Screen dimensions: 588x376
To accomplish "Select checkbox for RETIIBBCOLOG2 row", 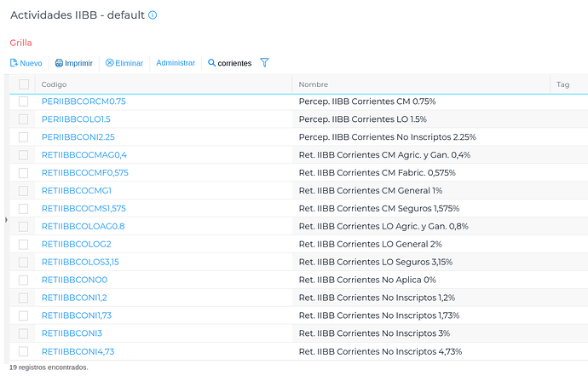I will [23, 245].
